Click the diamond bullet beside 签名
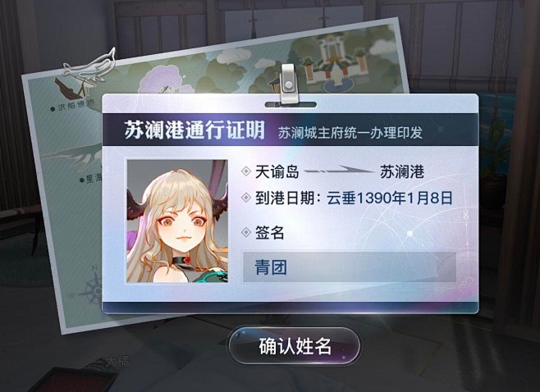540x392 pixels. tap(246, 232)
